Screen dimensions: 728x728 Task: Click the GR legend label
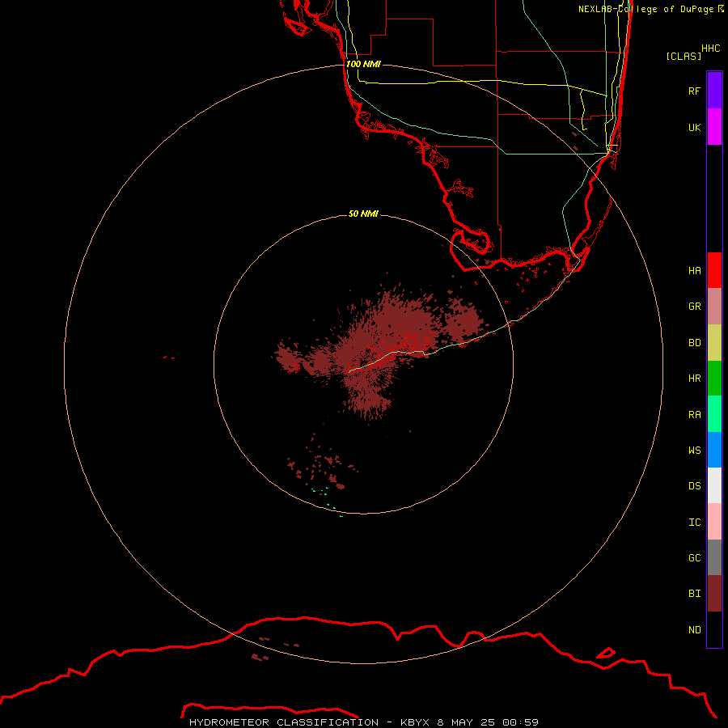[695, 307]
